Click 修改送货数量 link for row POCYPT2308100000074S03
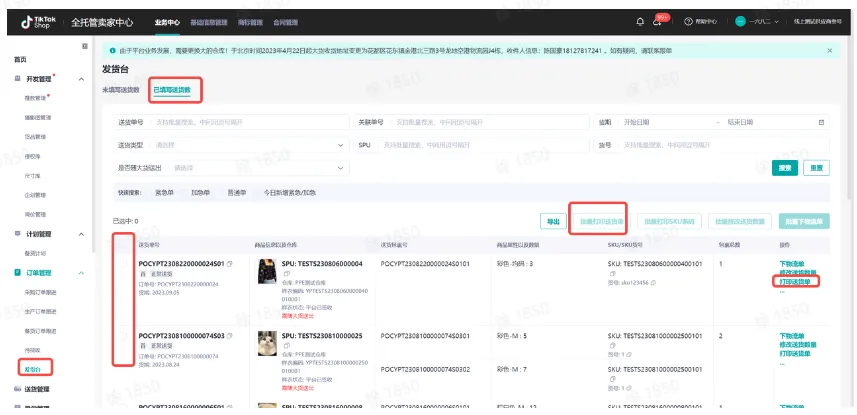 pos(798,345)
